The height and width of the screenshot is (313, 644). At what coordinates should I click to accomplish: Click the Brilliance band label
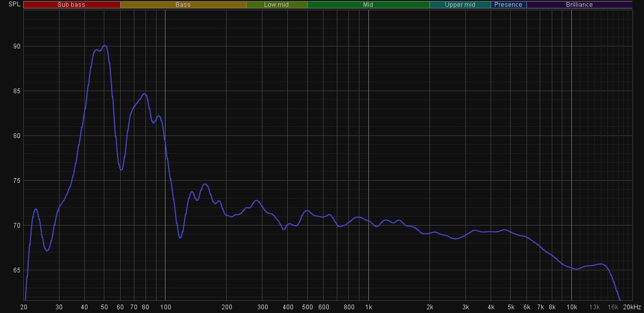click(579, 5)
